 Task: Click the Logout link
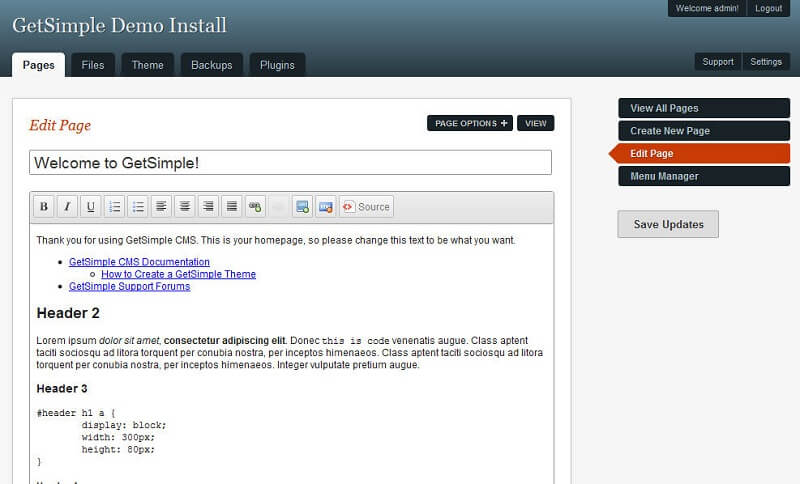click(768, 8)
